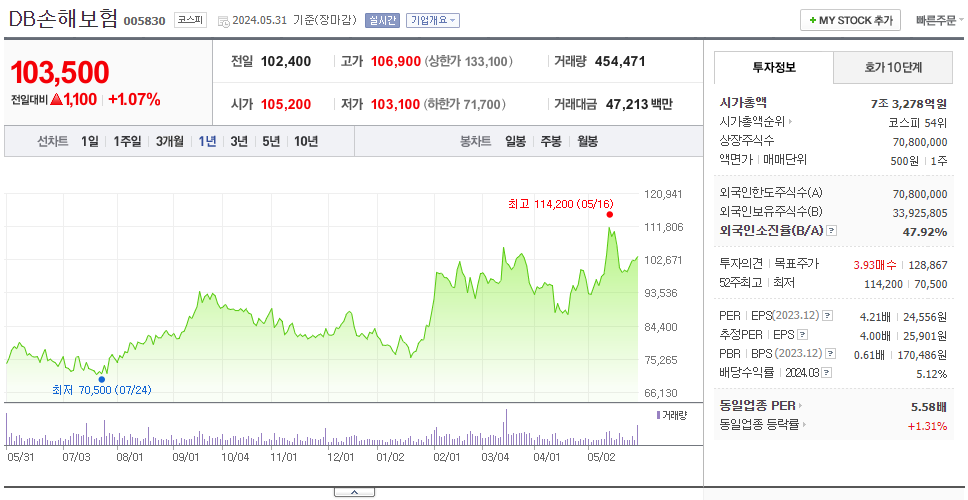968x500 pixels.
Task: Click the 3.93매수 investment opinion value
Action: 875,265
